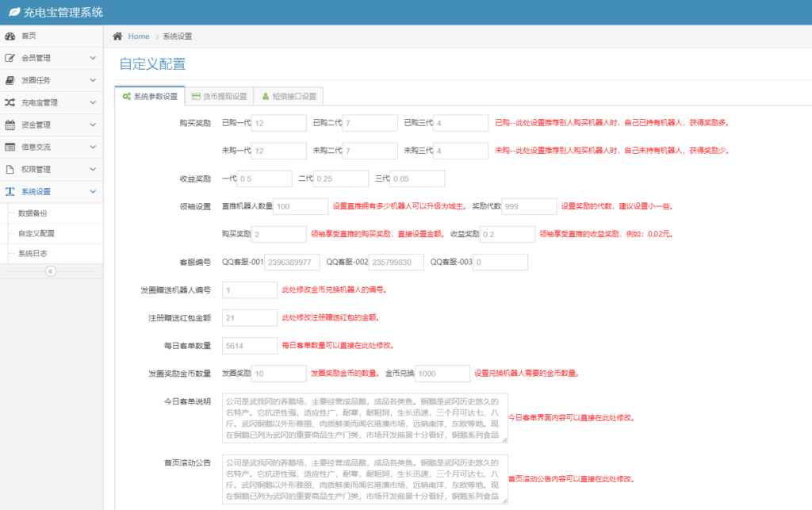Focus the QQ客服-003 input field
This screenshot has width=812, height=510.
coord(500,263)
